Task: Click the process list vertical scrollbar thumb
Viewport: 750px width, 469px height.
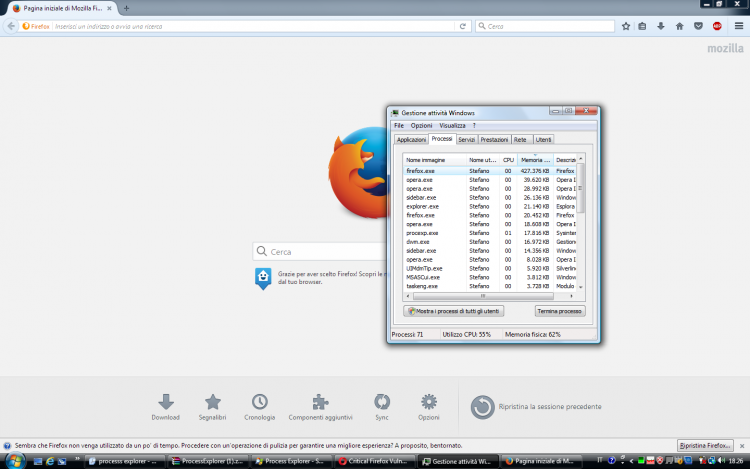Action: 581,188
